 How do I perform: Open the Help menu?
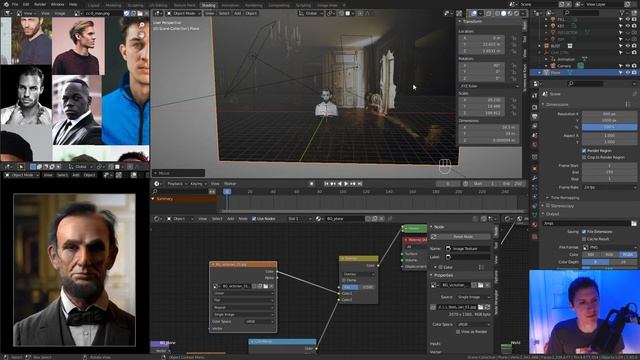pos(73,4)
